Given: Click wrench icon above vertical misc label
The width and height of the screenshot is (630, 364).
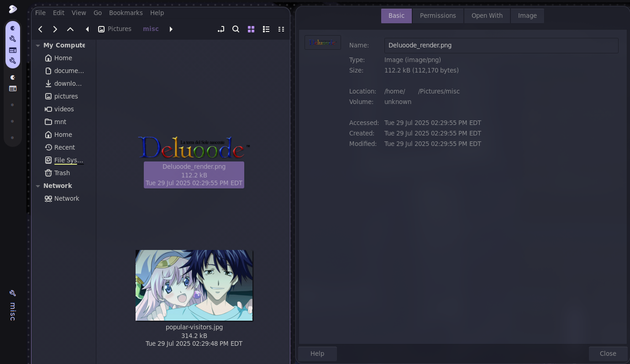Looking at the screenshot, I should pyautogui.click(x=13, y=293).
